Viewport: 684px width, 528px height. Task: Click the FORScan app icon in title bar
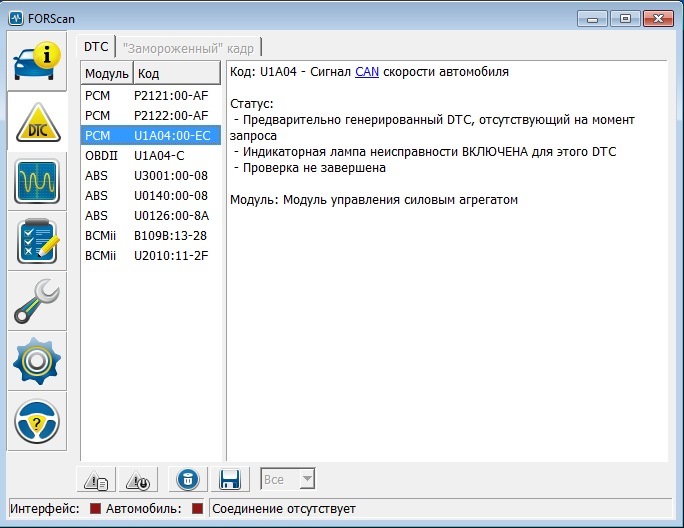(16, 18)
